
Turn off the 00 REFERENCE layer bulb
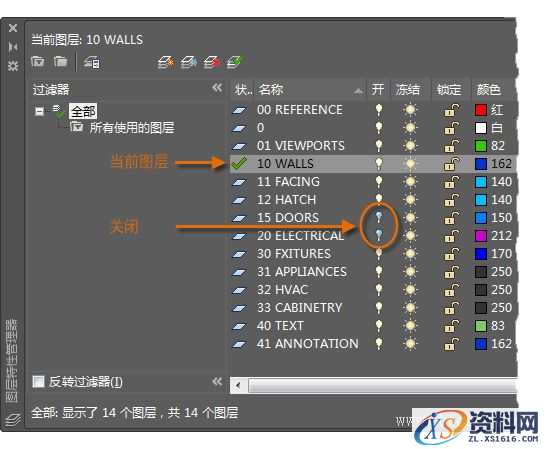tap(379, 110)
